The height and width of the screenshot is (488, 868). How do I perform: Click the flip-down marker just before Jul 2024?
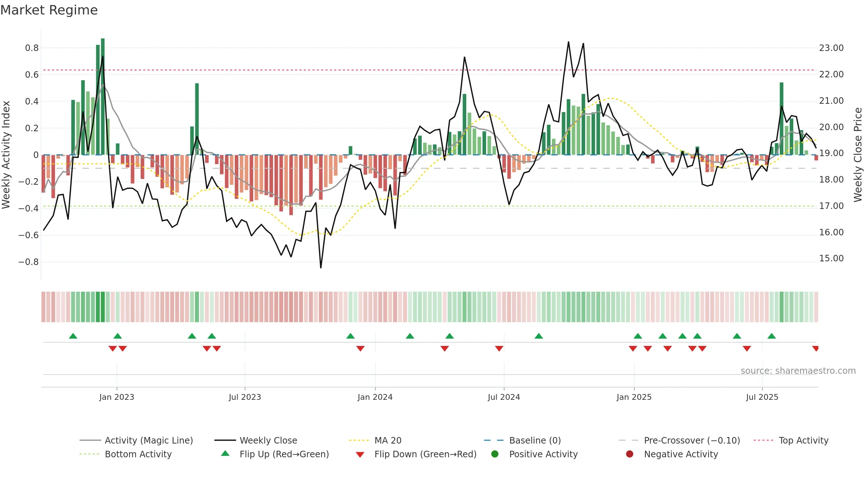pos(499,348)
